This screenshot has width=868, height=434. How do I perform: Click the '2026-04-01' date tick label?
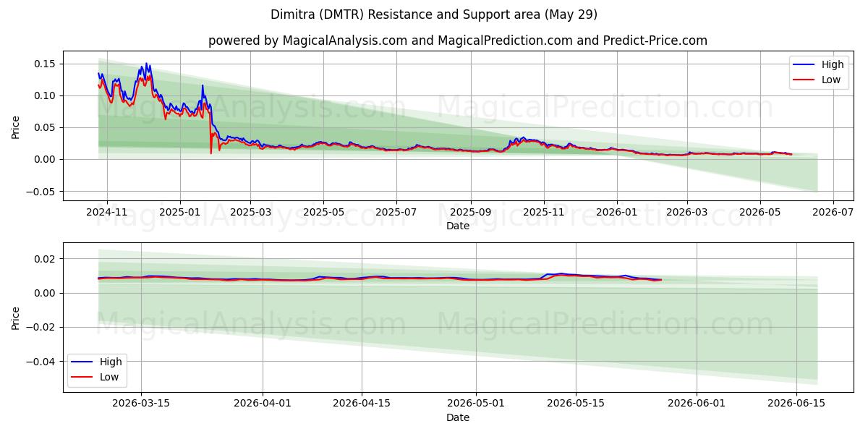263,404
